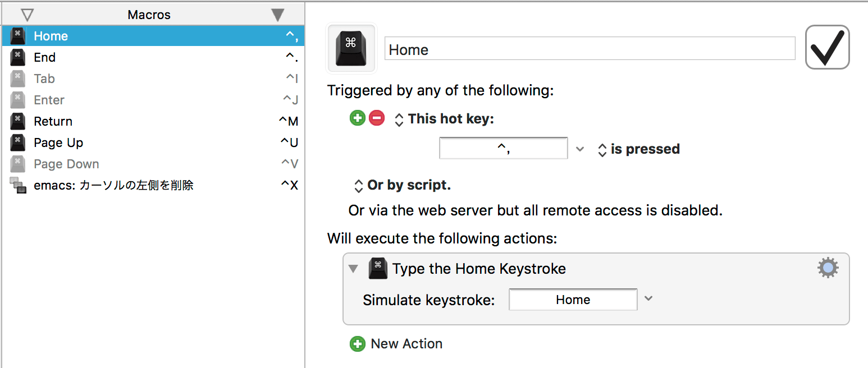
Task: Open the hot key dropdown arrow
Action: tap(581, 149)
